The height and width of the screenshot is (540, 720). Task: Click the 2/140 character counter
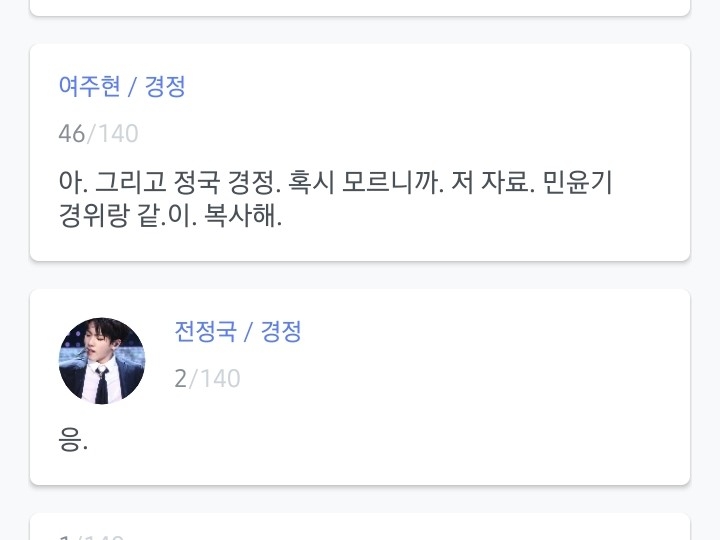click(207, 379)
